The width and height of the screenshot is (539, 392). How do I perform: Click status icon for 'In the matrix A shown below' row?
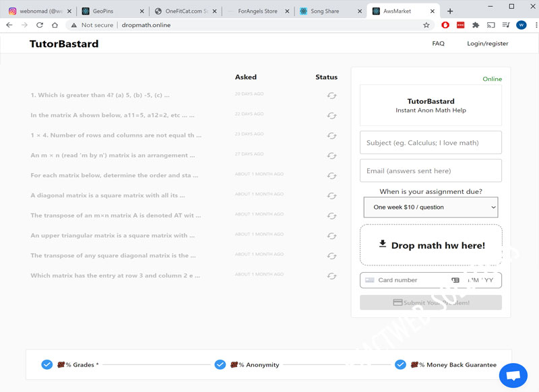[331, 116]
